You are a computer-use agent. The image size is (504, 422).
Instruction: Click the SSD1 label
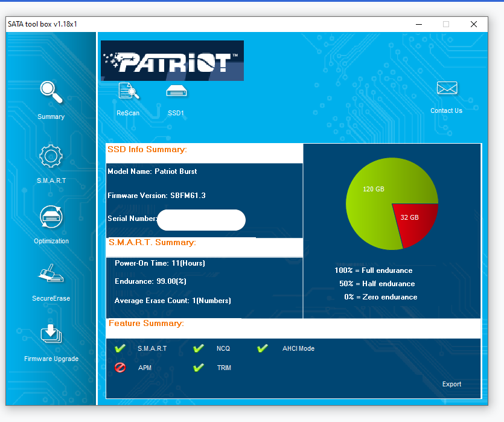tap(176, 113)
